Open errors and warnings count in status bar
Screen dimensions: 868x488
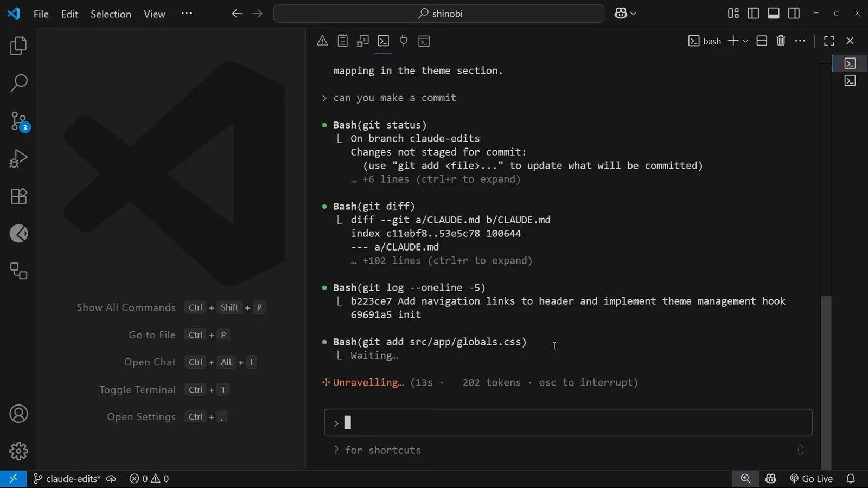149,479
